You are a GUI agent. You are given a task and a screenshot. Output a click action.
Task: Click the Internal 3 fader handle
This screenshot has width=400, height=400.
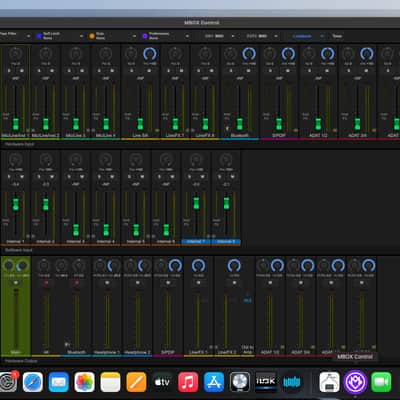pos(76,230)
